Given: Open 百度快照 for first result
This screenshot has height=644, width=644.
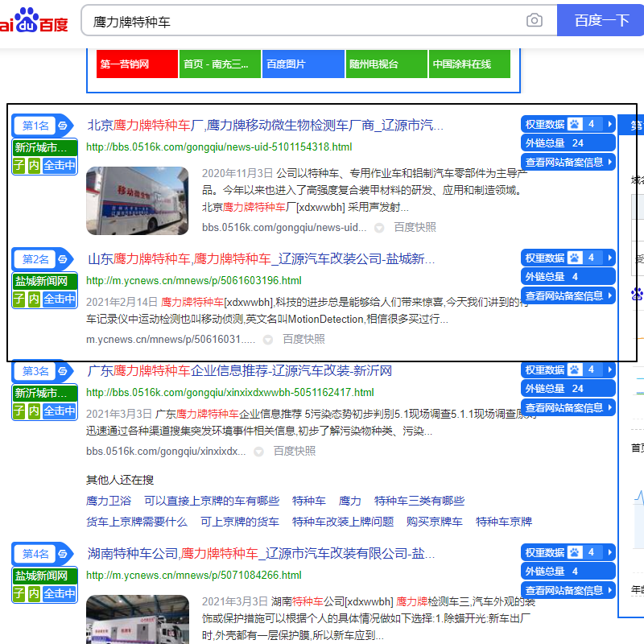Looking at the screenshot, I should coord(415,227).
